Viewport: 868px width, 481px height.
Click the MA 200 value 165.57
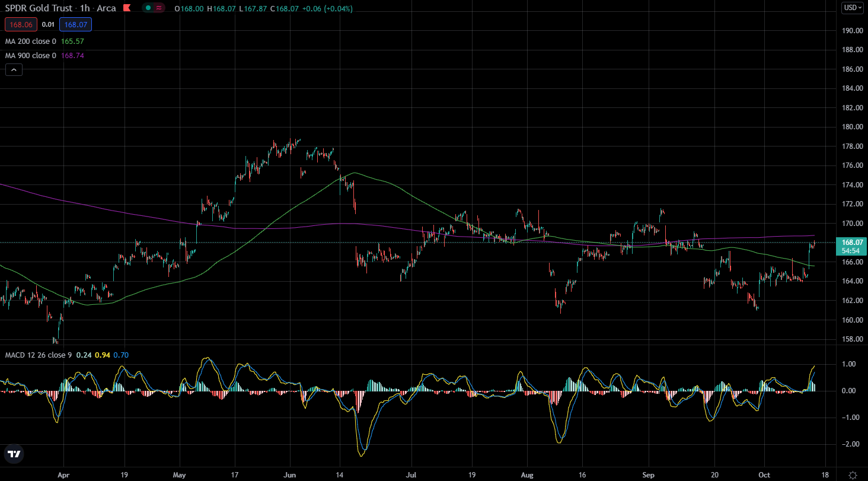[72, 42]
